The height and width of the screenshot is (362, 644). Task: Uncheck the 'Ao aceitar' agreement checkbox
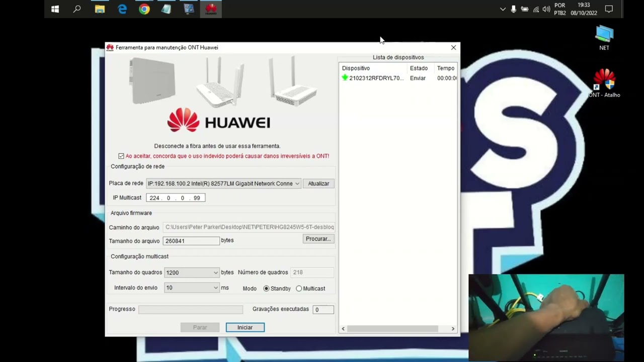tap(121, 156)
